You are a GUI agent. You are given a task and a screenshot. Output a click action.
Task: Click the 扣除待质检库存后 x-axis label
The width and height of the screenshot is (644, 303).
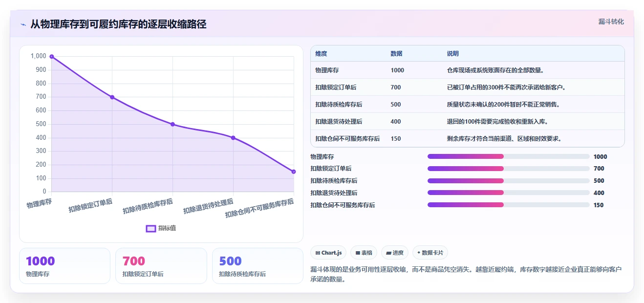(x=148, y=206)
